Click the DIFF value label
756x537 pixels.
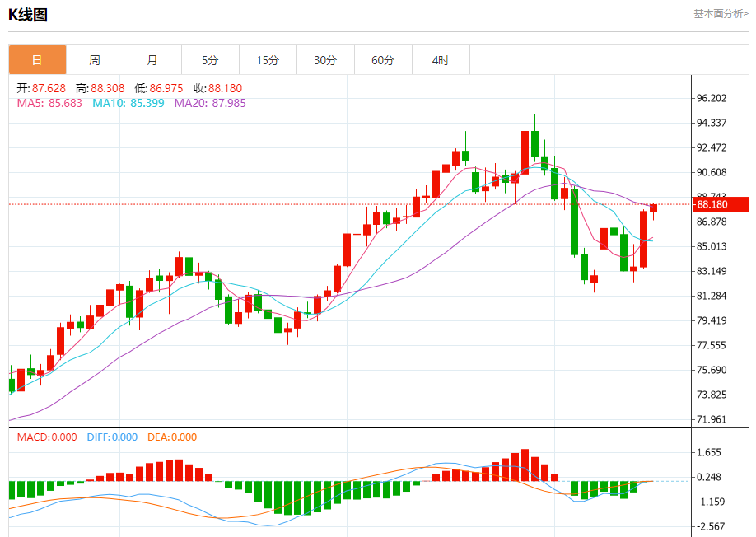(112, 437)
